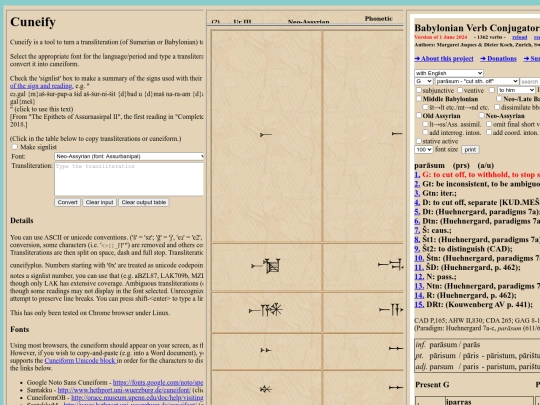Screen dimensions: 540x405
Task: Open the 'to him' pronoun dropdown
Action: click(x=516, y=90)
